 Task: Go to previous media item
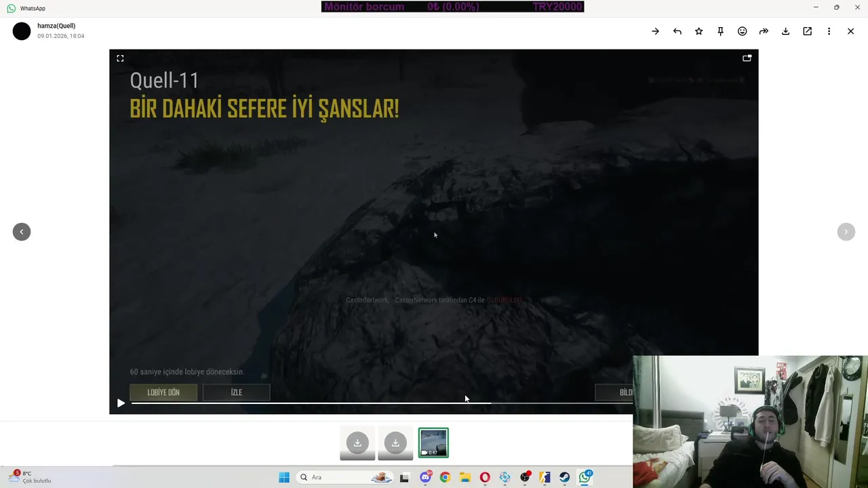point(22,232)
